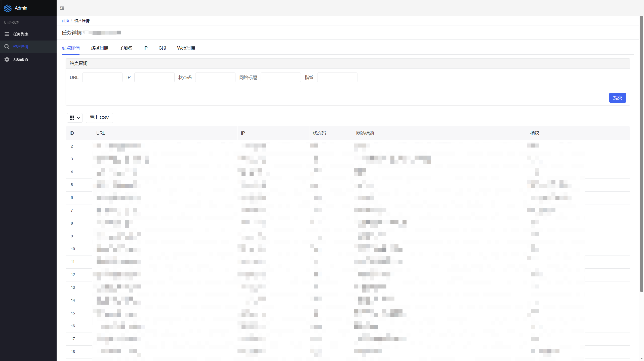Screen dimensions: 644x361
Task: Open the column visibility dropdown arrow
Action: click(x=78, y=118)
